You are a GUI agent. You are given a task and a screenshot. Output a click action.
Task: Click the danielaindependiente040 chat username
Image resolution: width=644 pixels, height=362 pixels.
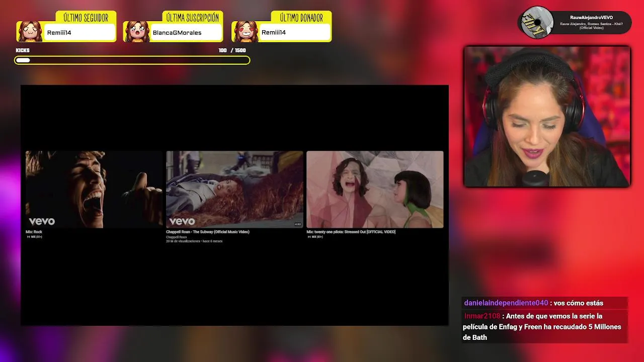pyautogui.click(x=506, y=303)
